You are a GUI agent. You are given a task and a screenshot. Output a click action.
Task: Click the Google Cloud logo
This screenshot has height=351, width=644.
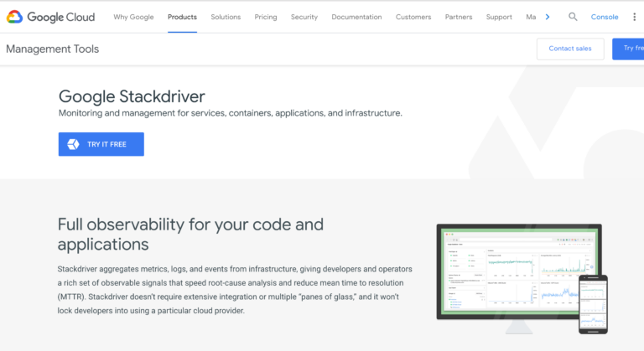click(x=50, y=17)
